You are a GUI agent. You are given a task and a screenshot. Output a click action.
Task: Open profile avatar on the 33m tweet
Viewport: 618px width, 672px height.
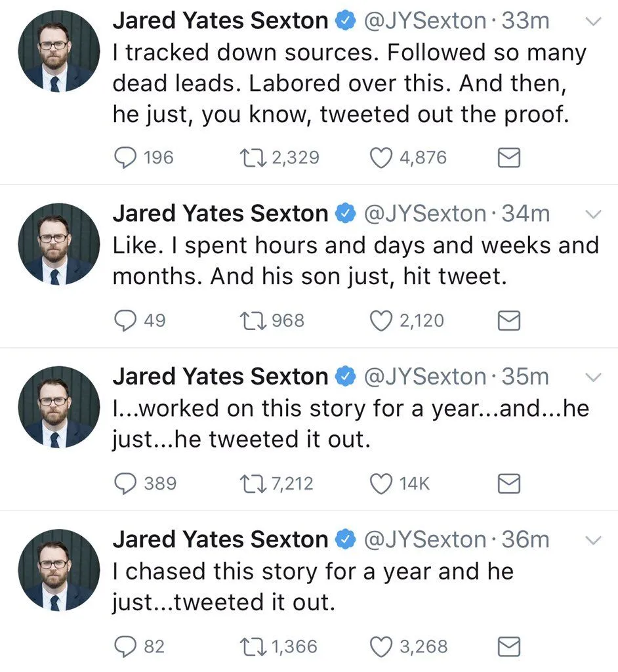(x=58, y=51)
